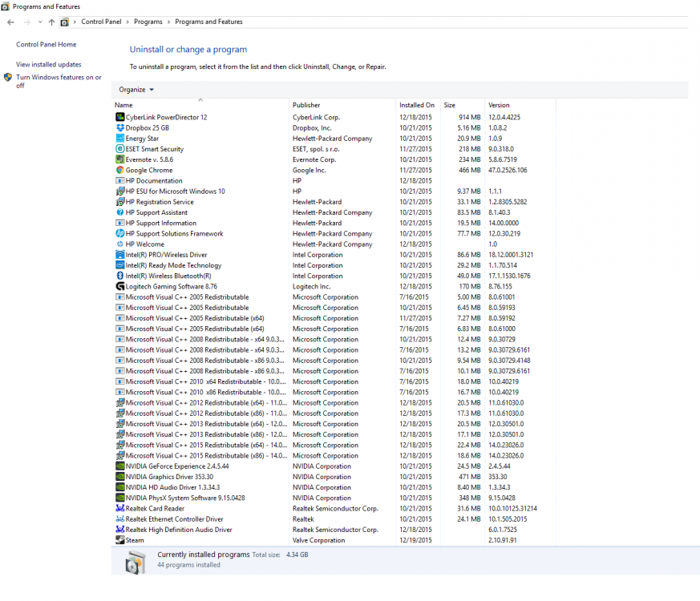Viewport: 700px width, 601px height.
Task: Select the Google Chrome icon
Action: tap(119, 170)
